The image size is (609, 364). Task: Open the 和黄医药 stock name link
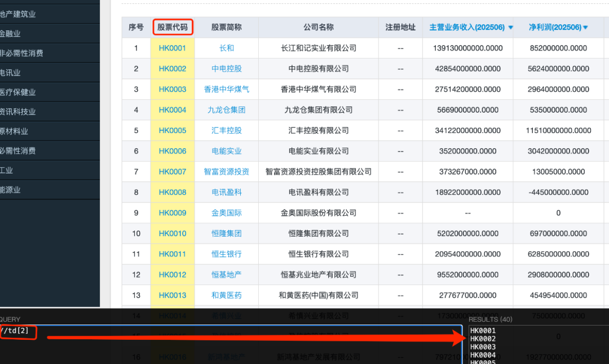pyautogui.click(x=227, y=295)
